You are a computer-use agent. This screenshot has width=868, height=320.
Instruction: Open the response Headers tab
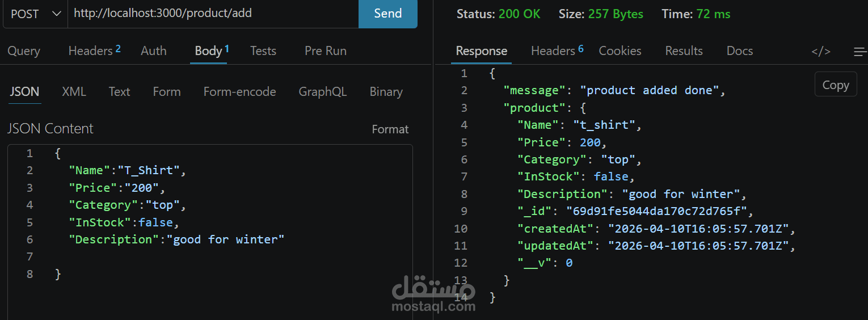click(x=557, y=51)
